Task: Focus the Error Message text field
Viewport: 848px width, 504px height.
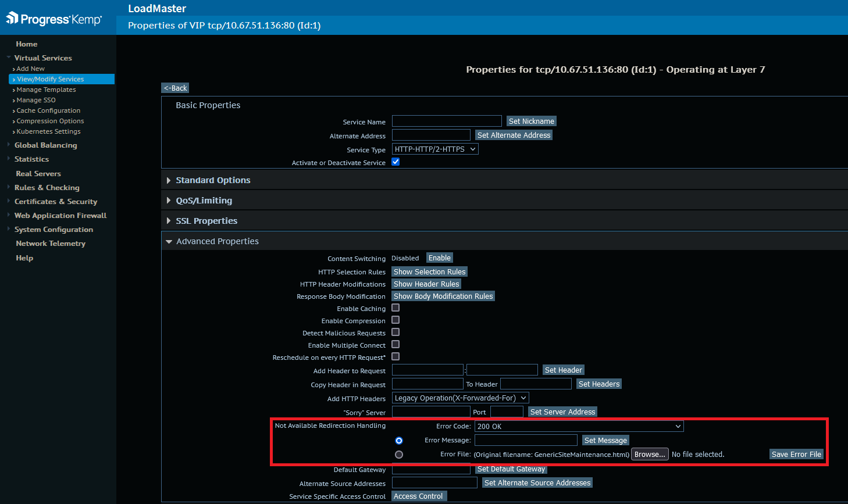Action: click(526, 440)
